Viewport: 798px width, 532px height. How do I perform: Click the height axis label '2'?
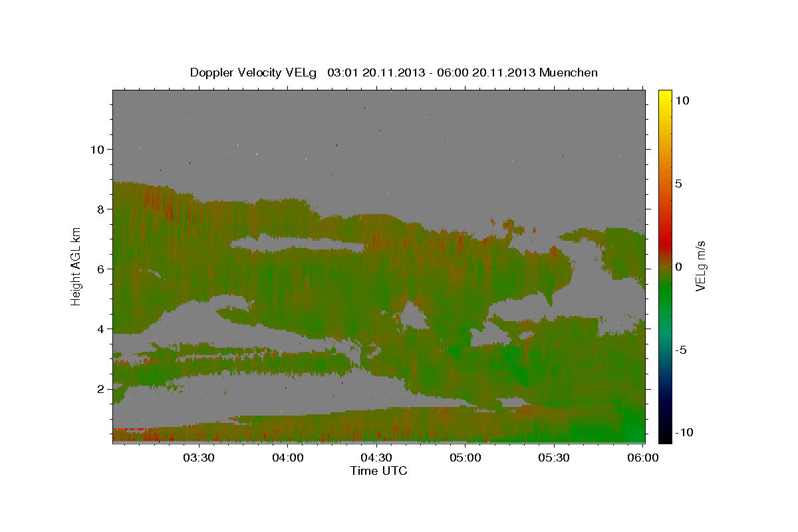click(102, 389)
